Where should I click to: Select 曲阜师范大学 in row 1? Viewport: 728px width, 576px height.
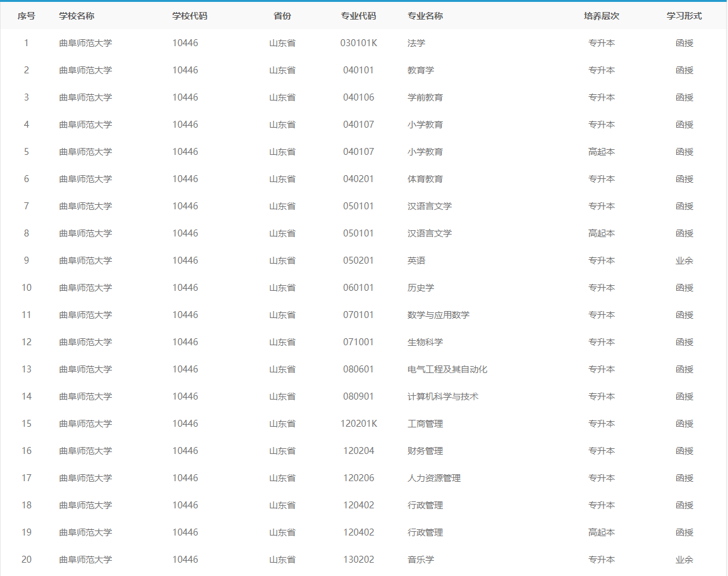85,43
